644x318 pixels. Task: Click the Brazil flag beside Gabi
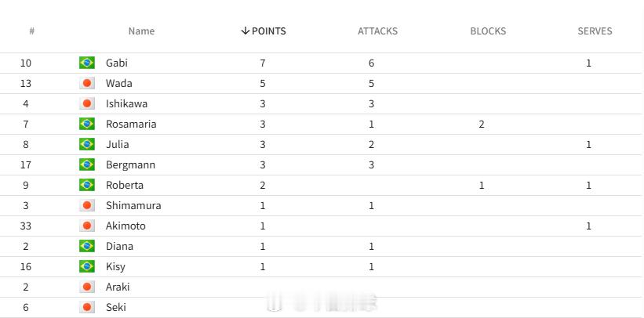[x=86, y=63]
